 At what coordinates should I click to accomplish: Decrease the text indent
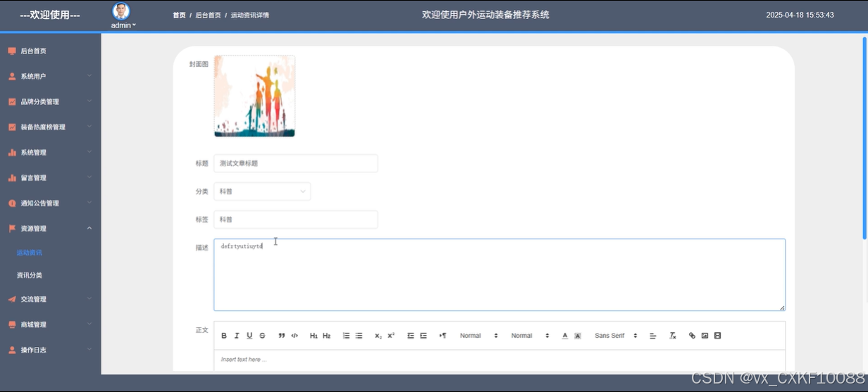(x=411, y=336)
